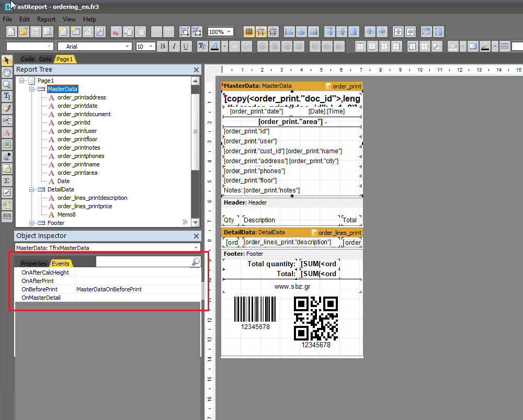Open the object selector dropdown in Object Inspector
523x420 pixels.
coord(196,248)
